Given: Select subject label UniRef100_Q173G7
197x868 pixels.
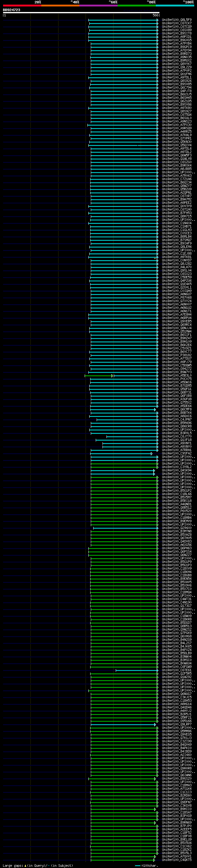Looking at the screenshot, I should pos(177,606).
